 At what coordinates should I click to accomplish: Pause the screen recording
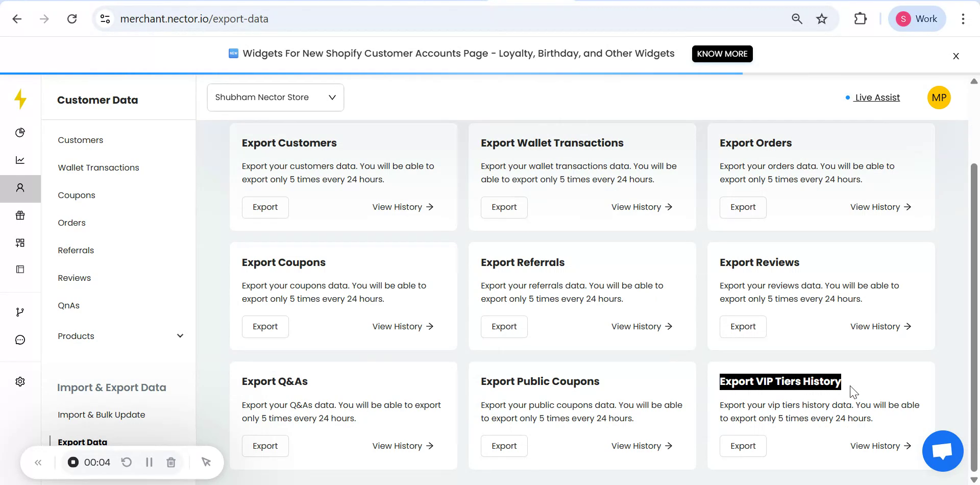(x=149, y=462)
